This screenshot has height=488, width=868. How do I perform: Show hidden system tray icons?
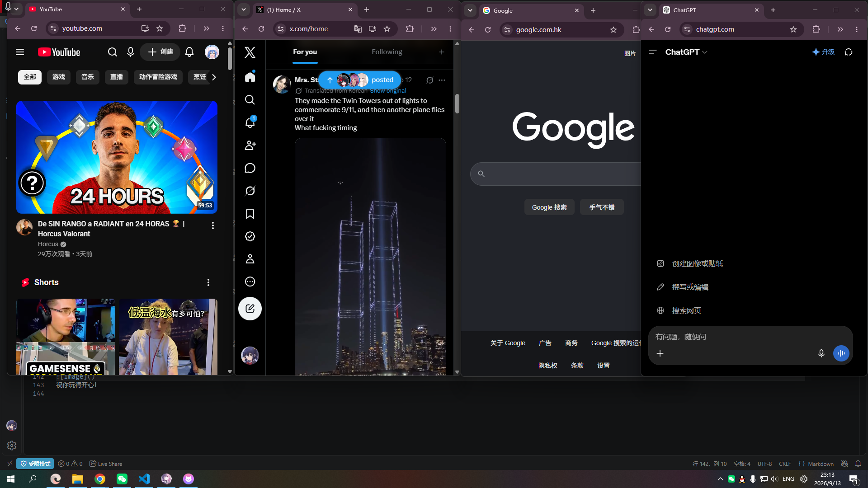tap(720, 479)
